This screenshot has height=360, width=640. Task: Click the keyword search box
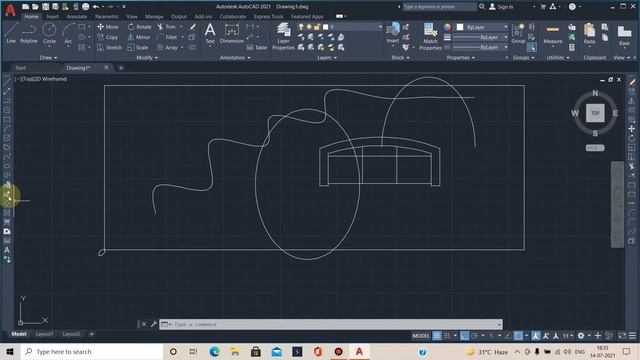440,7
